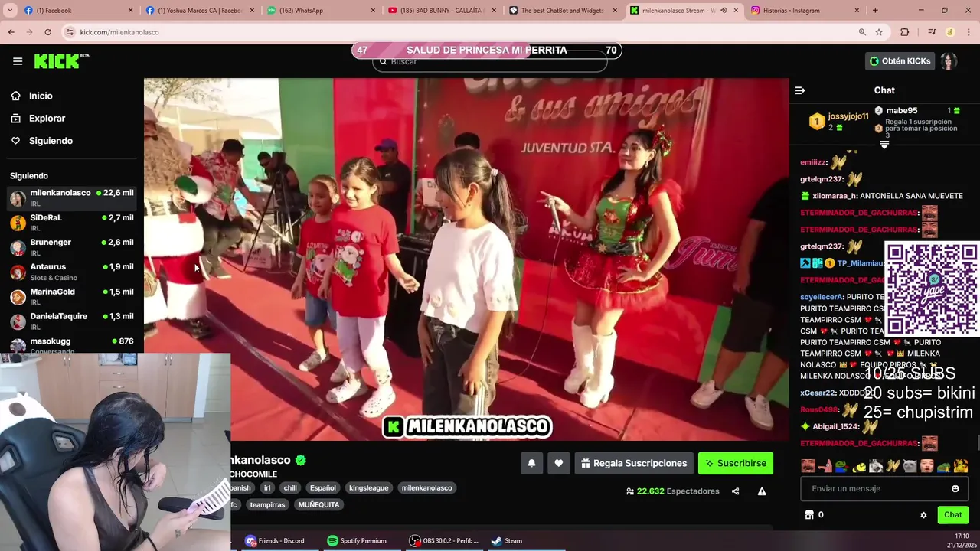Screen dimensions: 980x551
Task: Open Friends - Discord from taskbar
Action: coord(275,540)
